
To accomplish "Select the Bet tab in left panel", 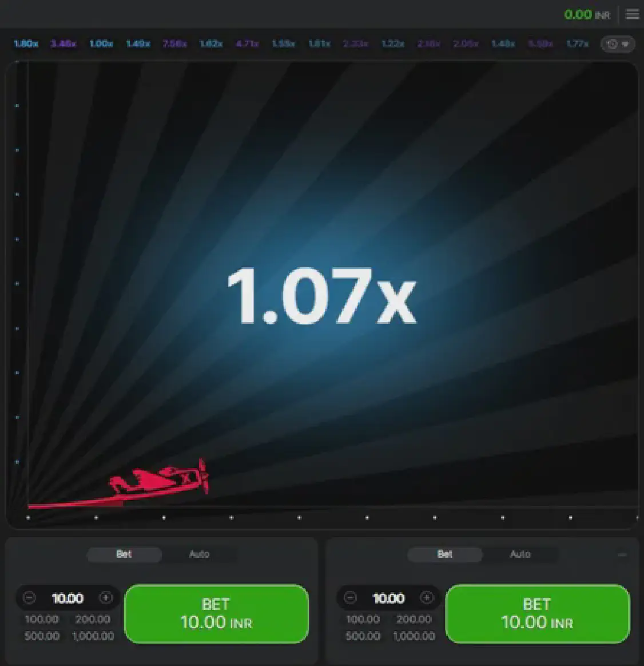I will tap(124, 554).
